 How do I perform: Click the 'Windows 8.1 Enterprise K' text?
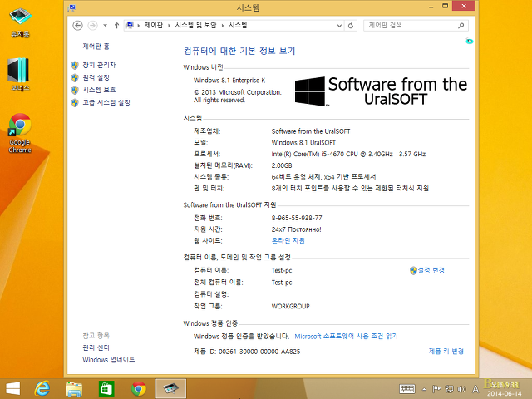coord(229,81)
